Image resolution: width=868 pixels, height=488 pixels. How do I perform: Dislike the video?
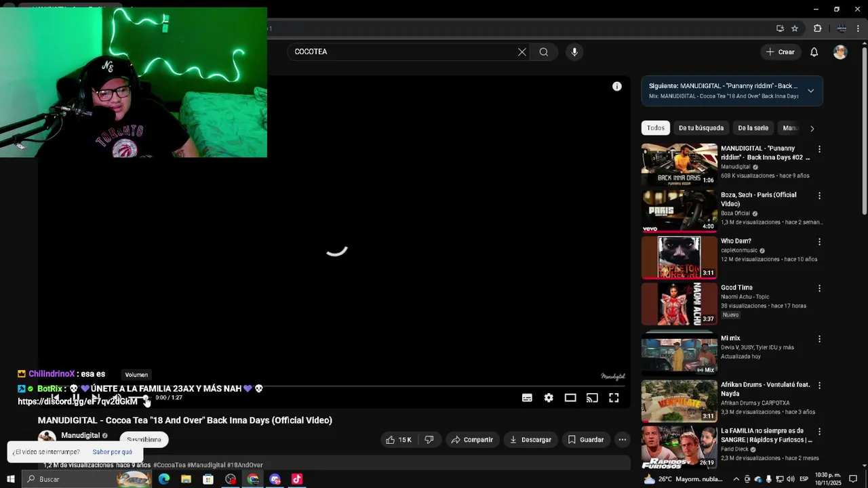pyautogui.click(x=429, y=440)
